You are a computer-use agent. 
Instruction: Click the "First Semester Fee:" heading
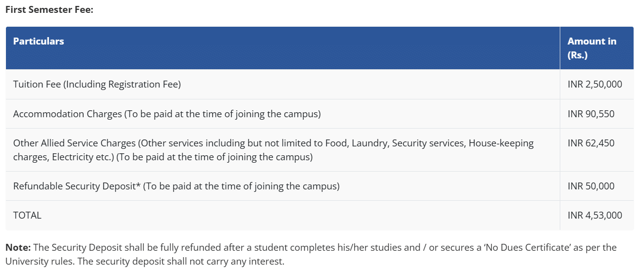(x=49, y=9)
